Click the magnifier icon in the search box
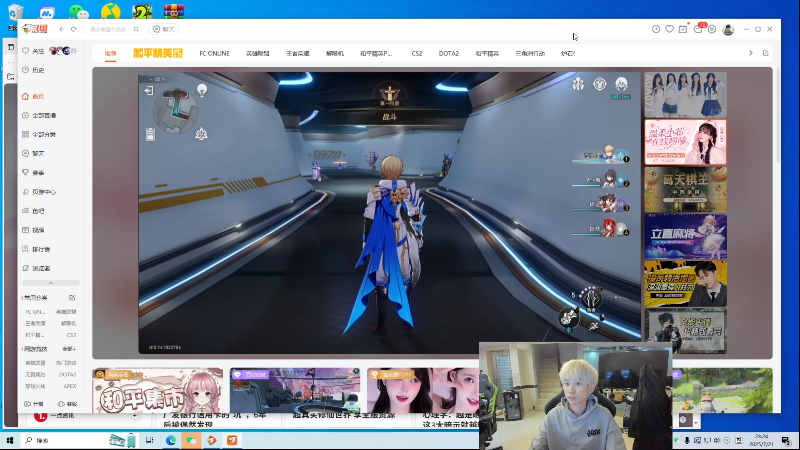 [136, 29]
